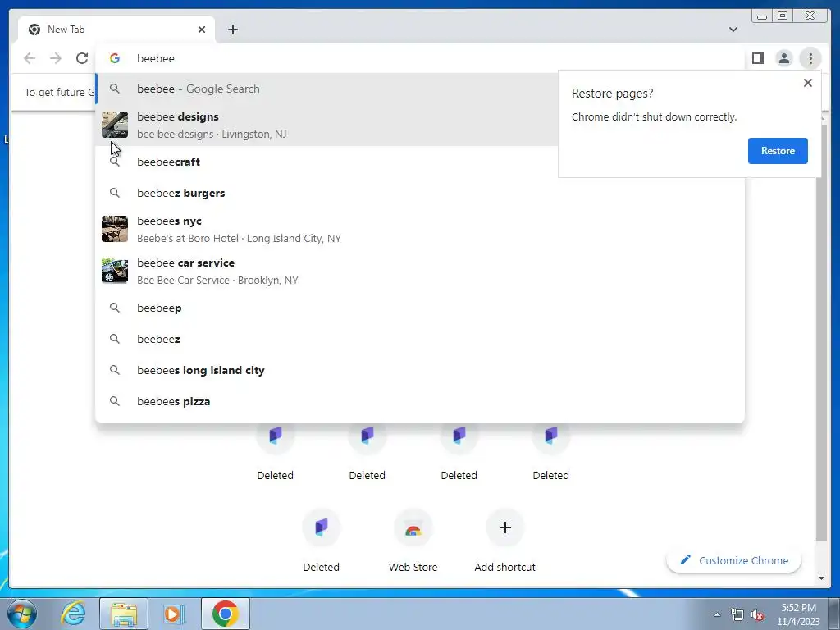Open Chrome's three-dot menu

(x=810, y=58)
